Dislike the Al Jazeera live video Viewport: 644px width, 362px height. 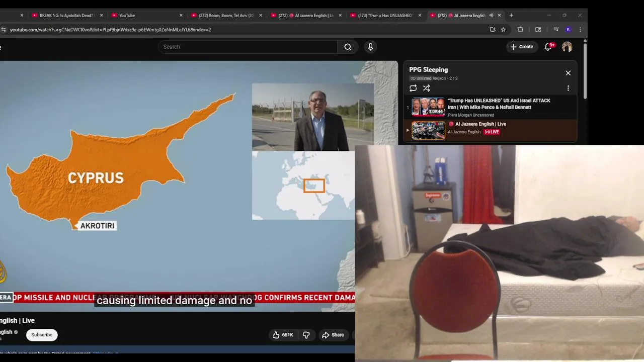click(x=306, y=335)
